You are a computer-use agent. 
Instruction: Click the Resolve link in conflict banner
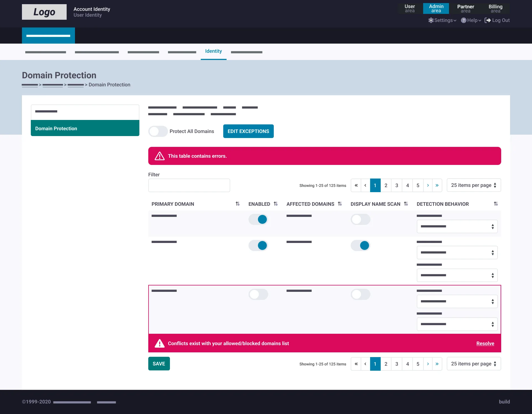[x=485, y=343]
